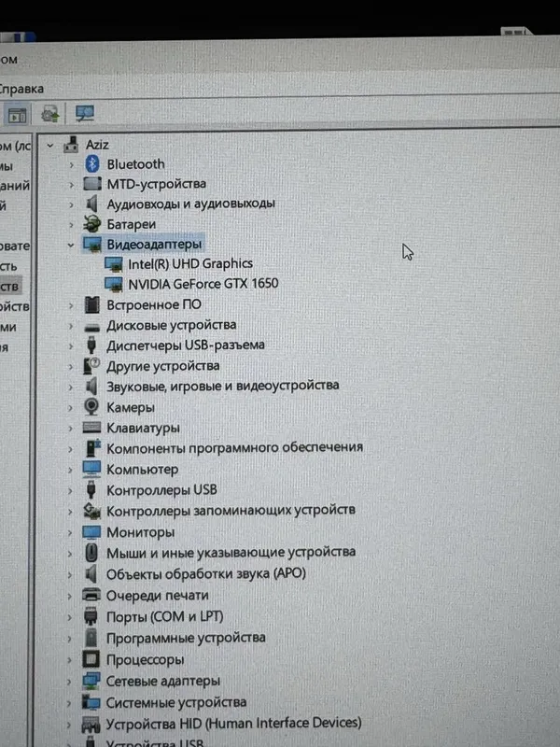Image resolution: width=560 pixels, height=747 pixels.
Task: Click the Мыши и иные указывающие устройства mouse icon
Action: point(91,553)
